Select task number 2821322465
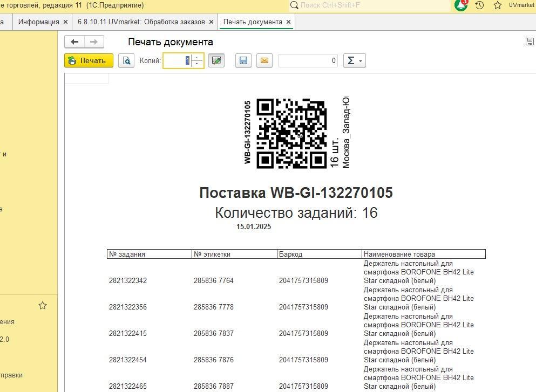Image resolution: width=536 pixels, height=392 pixels. [128, 386]
